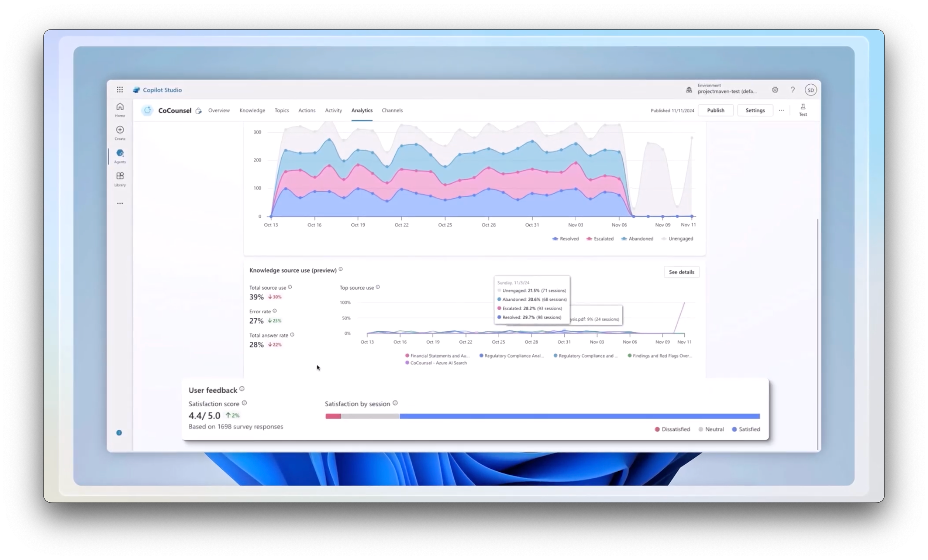The height and width of the screenshot is (560, 928).
Task: Open the ellipsis menu beside Settings
Action: 781,110
